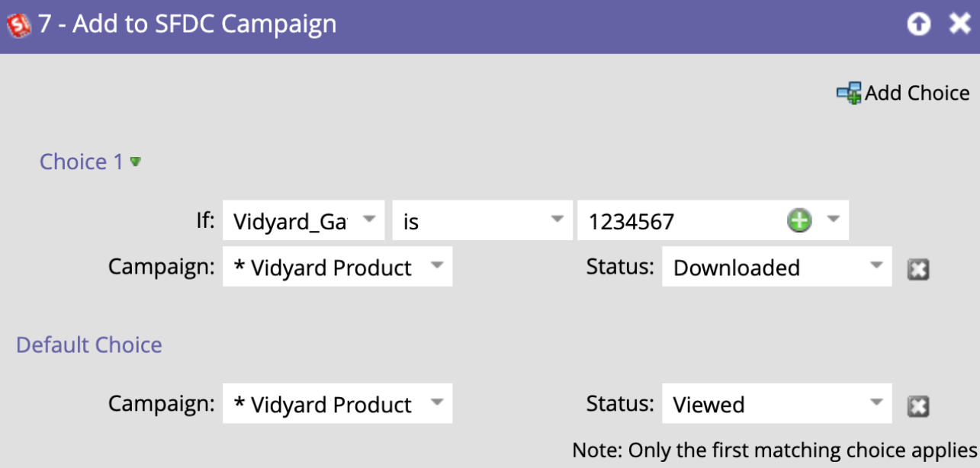Screen dimensions: 980x468
Task: Click the Choice 1 label
Action: [81, 162]
